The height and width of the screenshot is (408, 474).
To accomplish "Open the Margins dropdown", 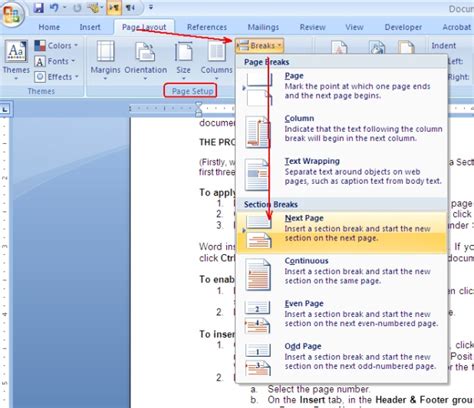I will (105, 60).
